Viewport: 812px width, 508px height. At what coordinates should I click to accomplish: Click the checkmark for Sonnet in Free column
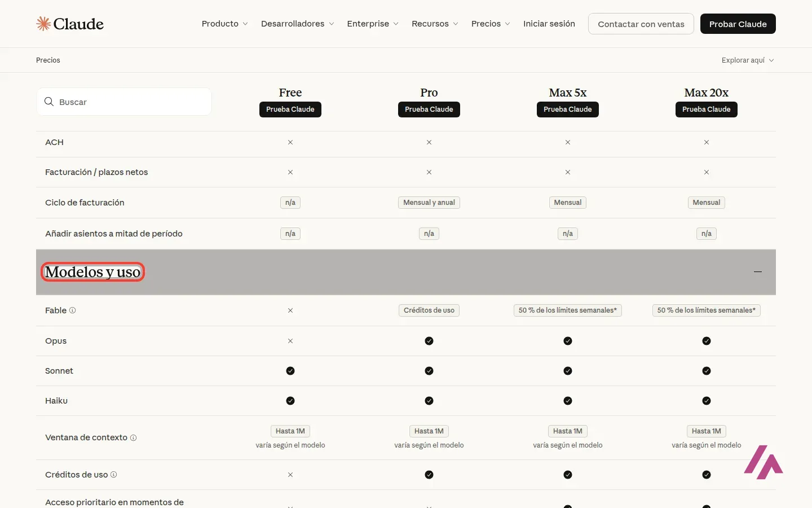(x=290, y=371)
